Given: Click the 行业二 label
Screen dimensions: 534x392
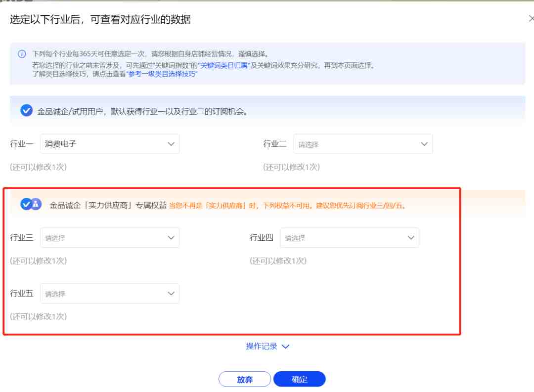Looking at the screenshot, I should (x=275, y=144).
